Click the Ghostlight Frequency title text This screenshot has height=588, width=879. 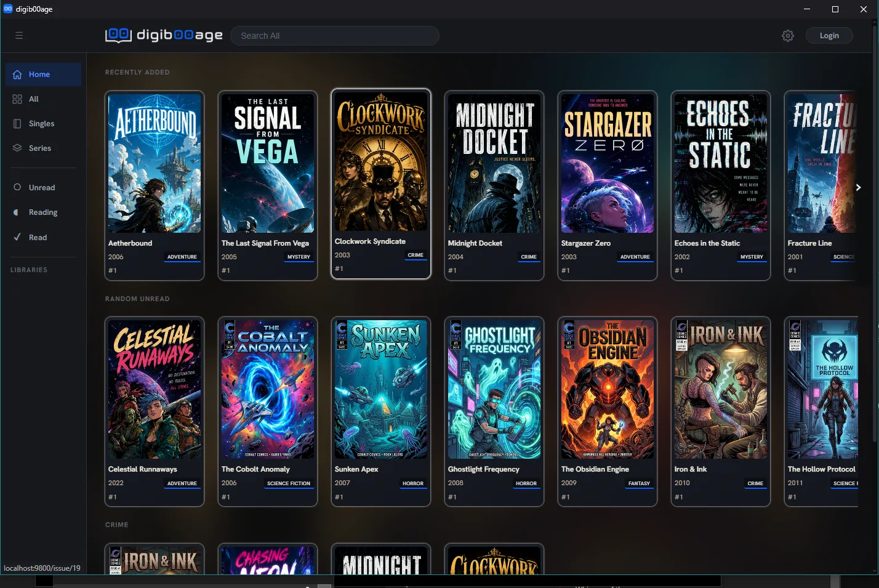[x=484, y=469]
